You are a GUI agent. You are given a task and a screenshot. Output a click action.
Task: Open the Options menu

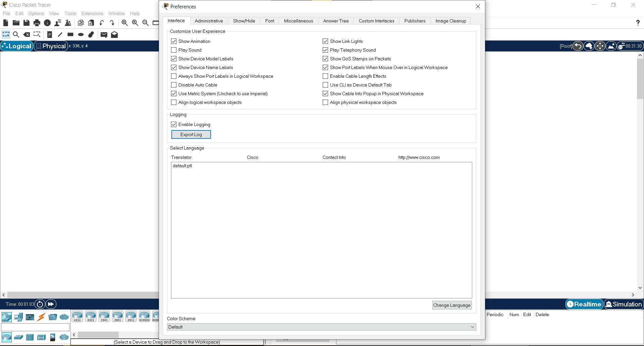[36, 13]
